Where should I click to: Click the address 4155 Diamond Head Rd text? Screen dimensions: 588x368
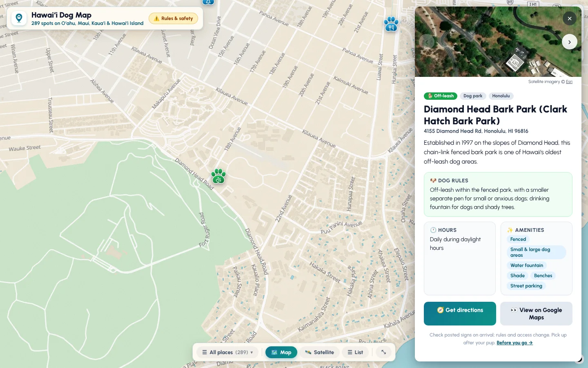coord(476,131)
